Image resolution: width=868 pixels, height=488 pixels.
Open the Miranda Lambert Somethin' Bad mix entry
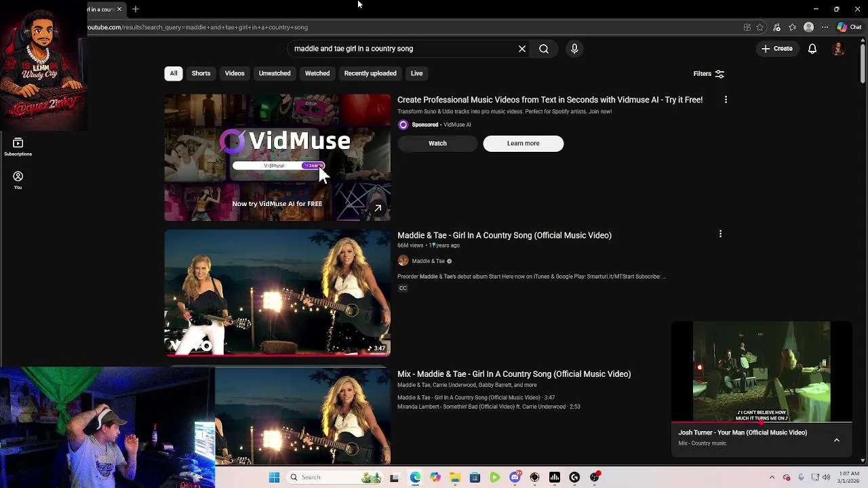click(488, 407)
